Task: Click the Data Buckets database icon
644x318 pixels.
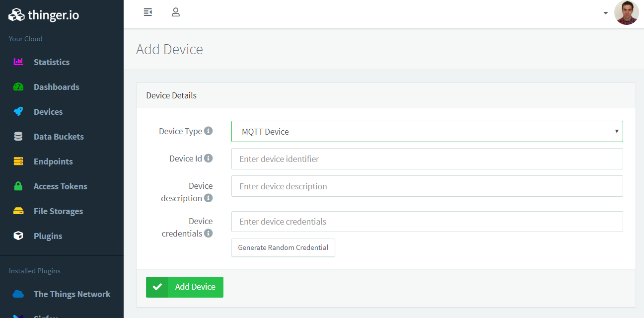Action: click(x=18, y=137)
